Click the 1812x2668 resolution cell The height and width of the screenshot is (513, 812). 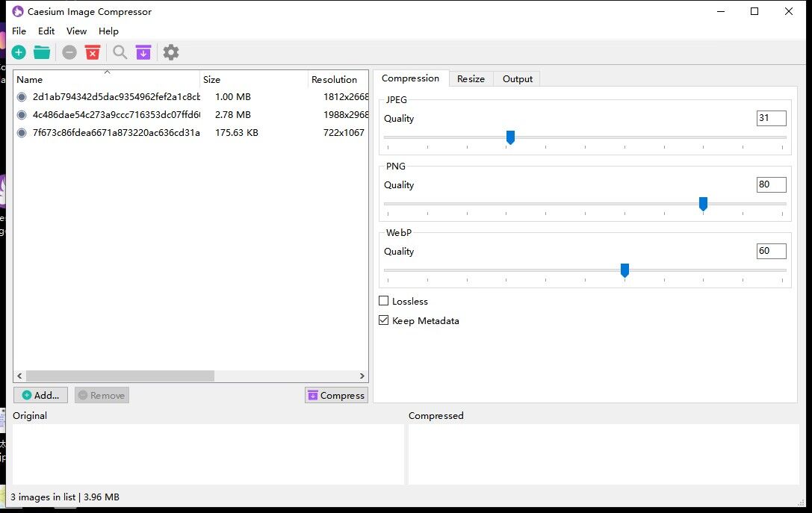[346, 97]
